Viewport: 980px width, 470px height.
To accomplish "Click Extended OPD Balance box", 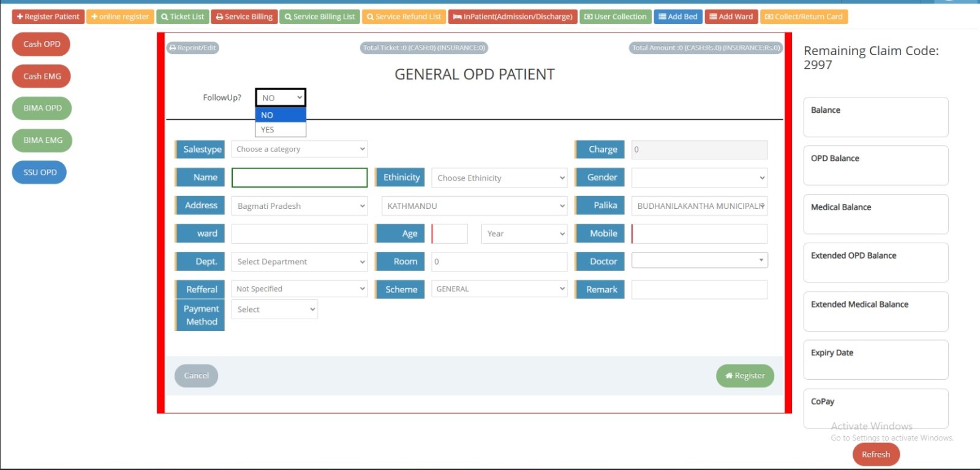I will pyautogui.click(x=876, y=263).
